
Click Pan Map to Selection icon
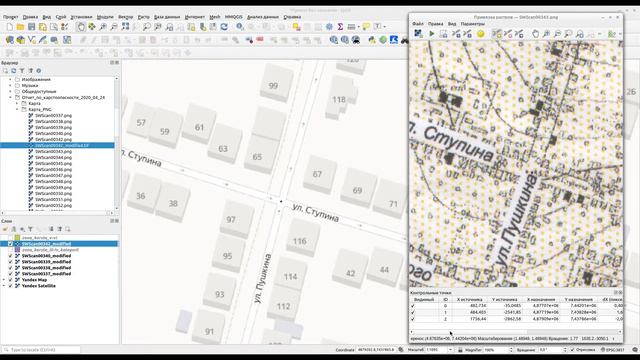coord(92,27)
